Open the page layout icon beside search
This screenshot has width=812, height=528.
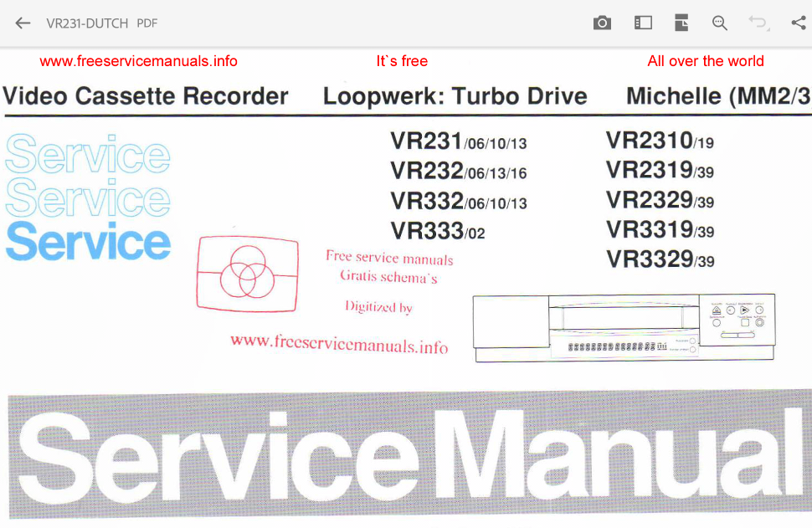[681, 23]
